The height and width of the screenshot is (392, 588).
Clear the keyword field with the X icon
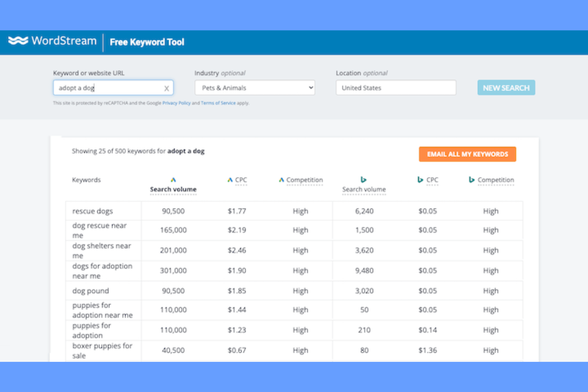click(166, 89)
